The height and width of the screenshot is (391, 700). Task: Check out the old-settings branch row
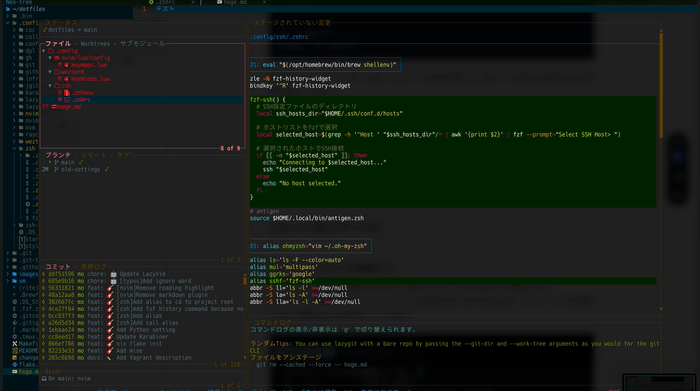pos(142,170)
